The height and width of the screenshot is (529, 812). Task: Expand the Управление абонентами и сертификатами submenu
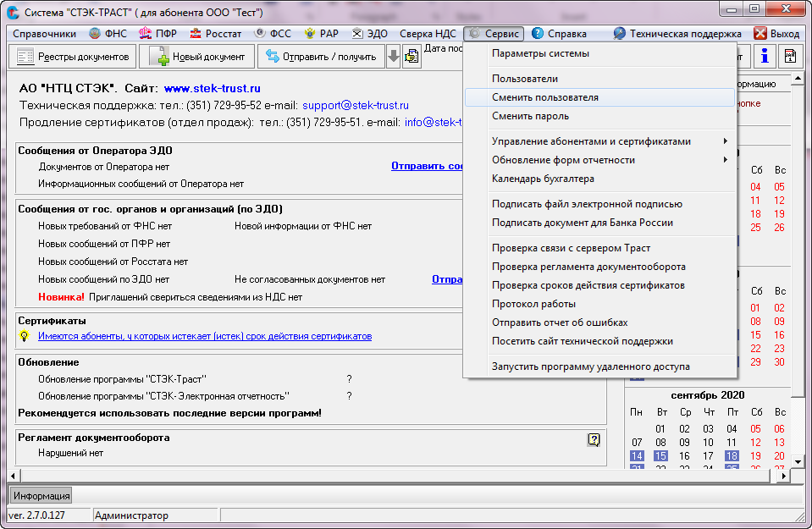(x=600, y=141)
